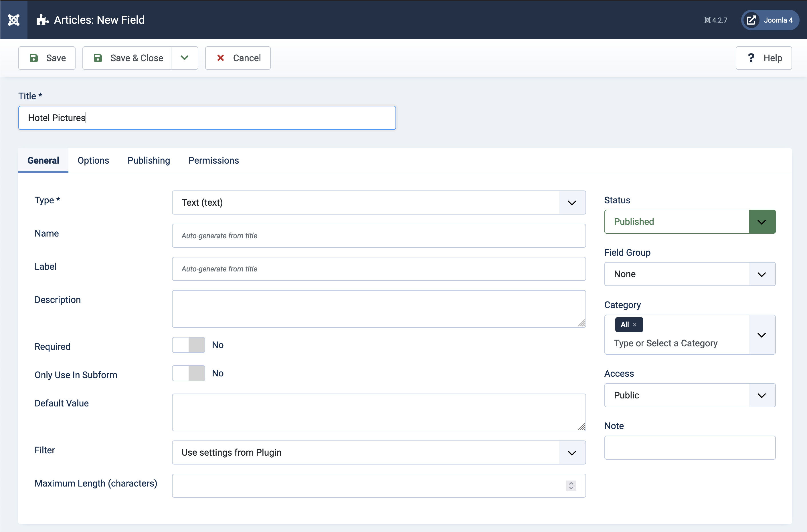This screenshot has width=807, height=532.
Task: Click the Label input field
Action: click(x=379, y=269)
